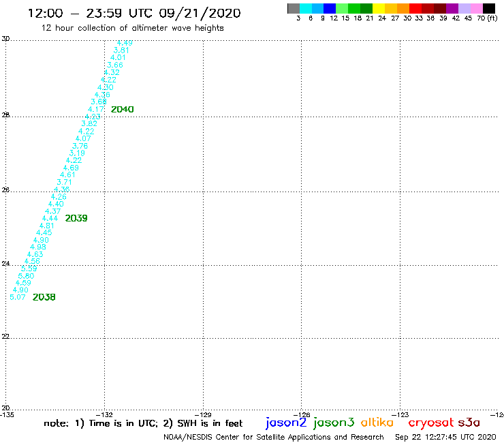This screenshot has height=443, width=504.
Task: Select the jason2 satellite legend label
Action: point(286,423)
